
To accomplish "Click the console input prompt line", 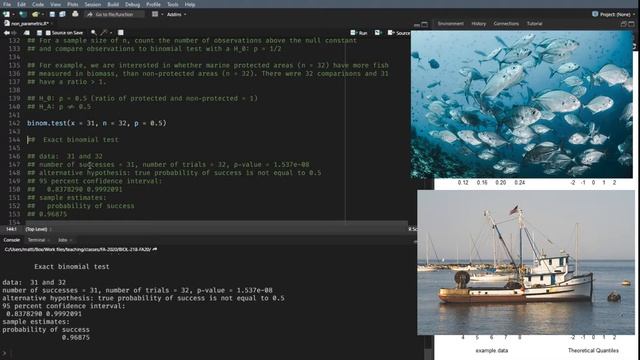I will click(x=212, y=353).
